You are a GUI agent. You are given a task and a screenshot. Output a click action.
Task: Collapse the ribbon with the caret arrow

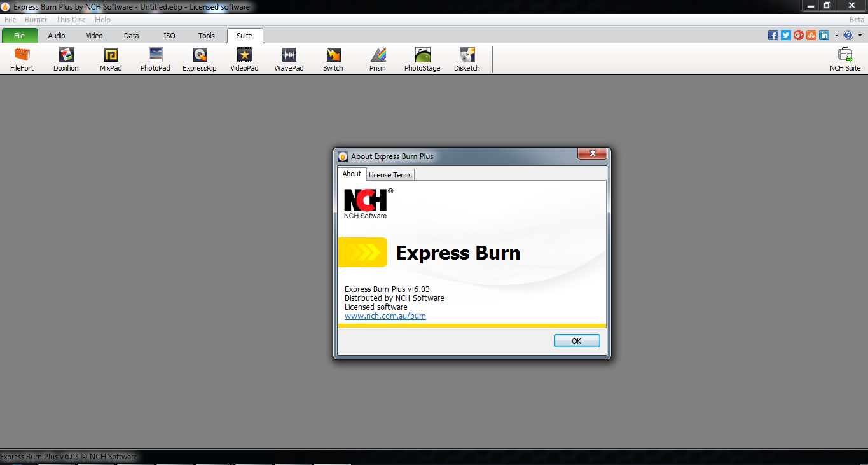click(837, 36)
